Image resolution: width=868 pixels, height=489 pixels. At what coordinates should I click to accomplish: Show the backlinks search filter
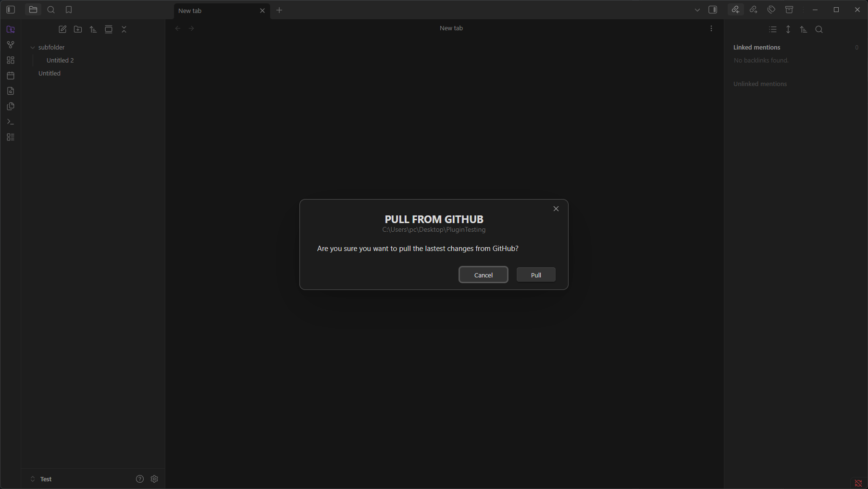(x=819, y=29)
